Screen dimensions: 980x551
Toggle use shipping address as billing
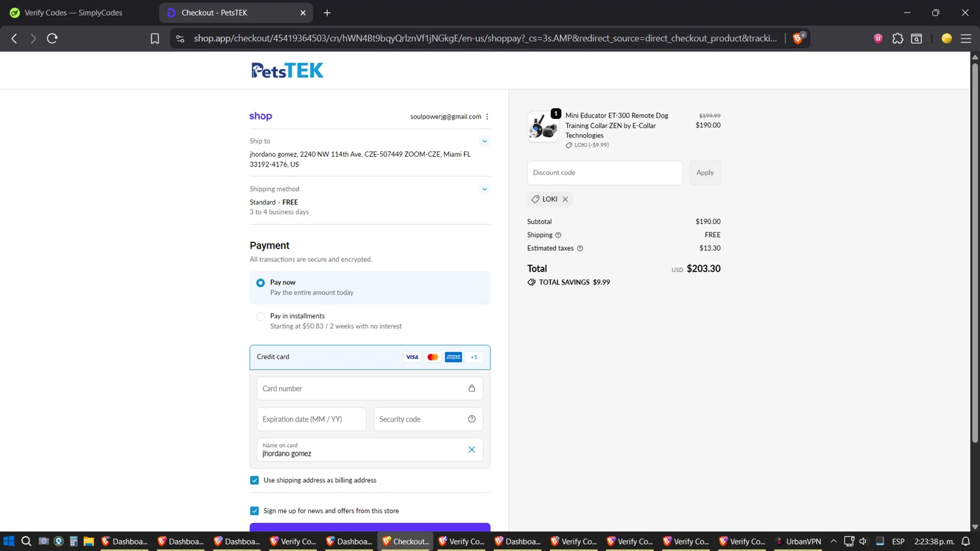pos(255,480)
